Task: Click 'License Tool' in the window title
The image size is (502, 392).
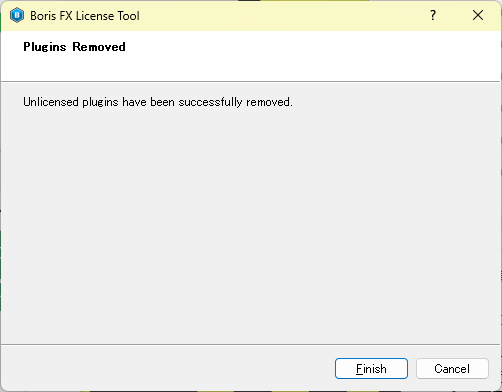Action: (108, 16)
